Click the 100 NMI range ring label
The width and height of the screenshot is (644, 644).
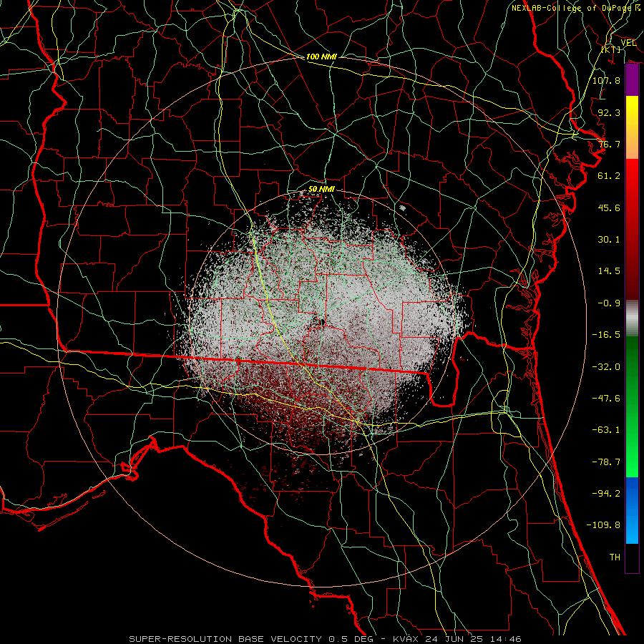pos(321,57)
